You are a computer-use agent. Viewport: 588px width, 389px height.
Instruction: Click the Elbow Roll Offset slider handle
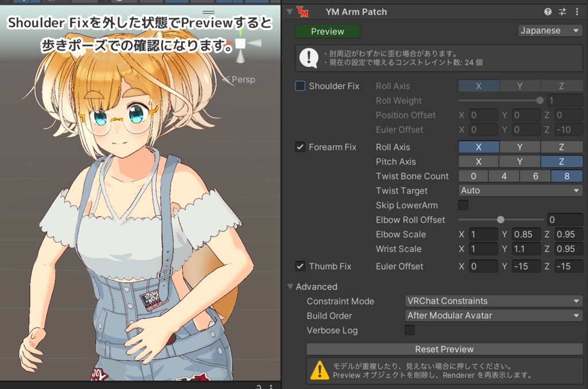point(501,220)
